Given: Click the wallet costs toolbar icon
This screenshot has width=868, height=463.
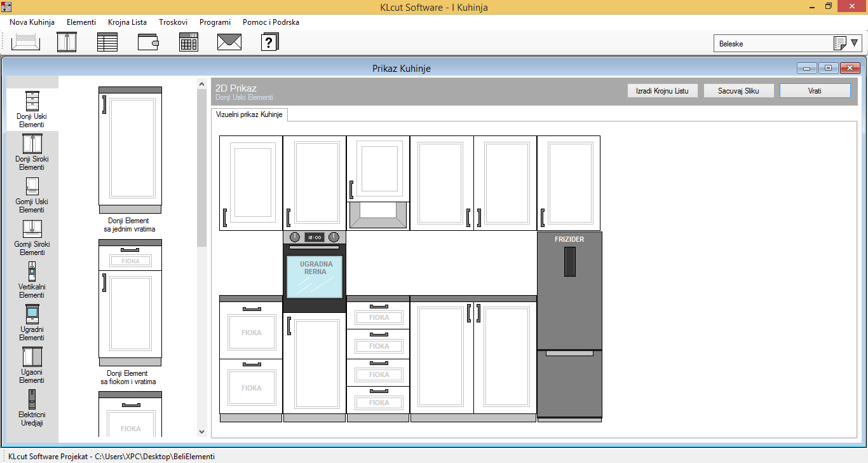Looking at the screenshot, I should 148,42.
